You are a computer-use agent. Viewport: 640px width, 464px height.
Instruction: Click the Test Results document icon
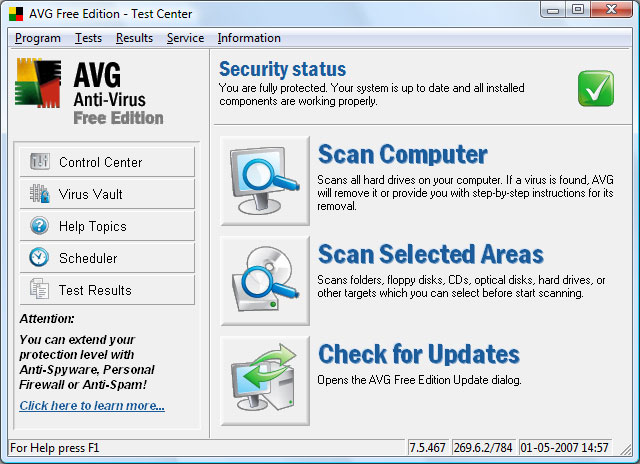pos(40,290)
